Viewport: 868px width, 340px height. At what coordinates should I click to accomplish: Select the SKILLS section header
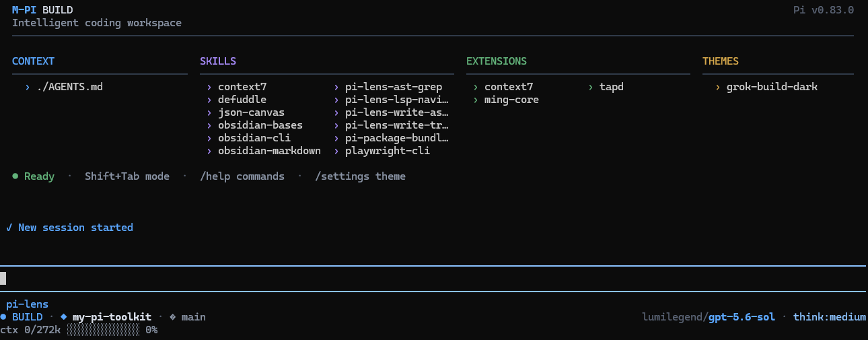(x=218, y=61)
